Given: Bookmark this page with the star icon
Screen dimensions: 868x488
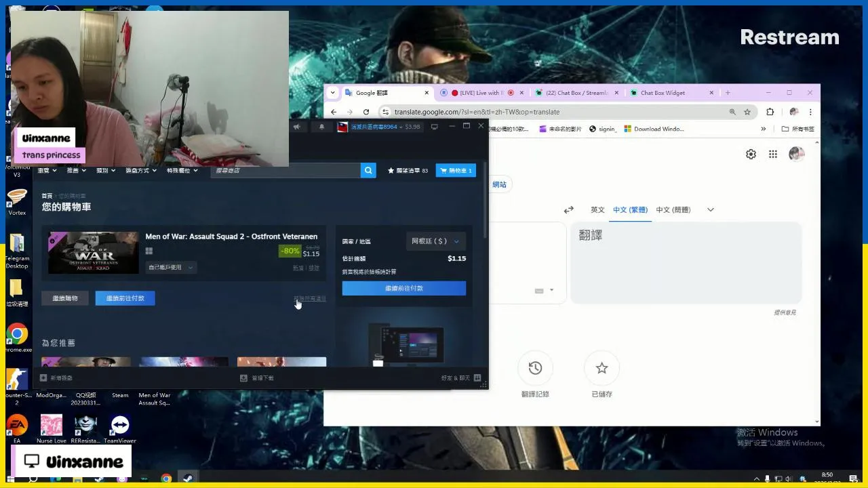Looking at the screenshot, I should (x=747, y=112).
